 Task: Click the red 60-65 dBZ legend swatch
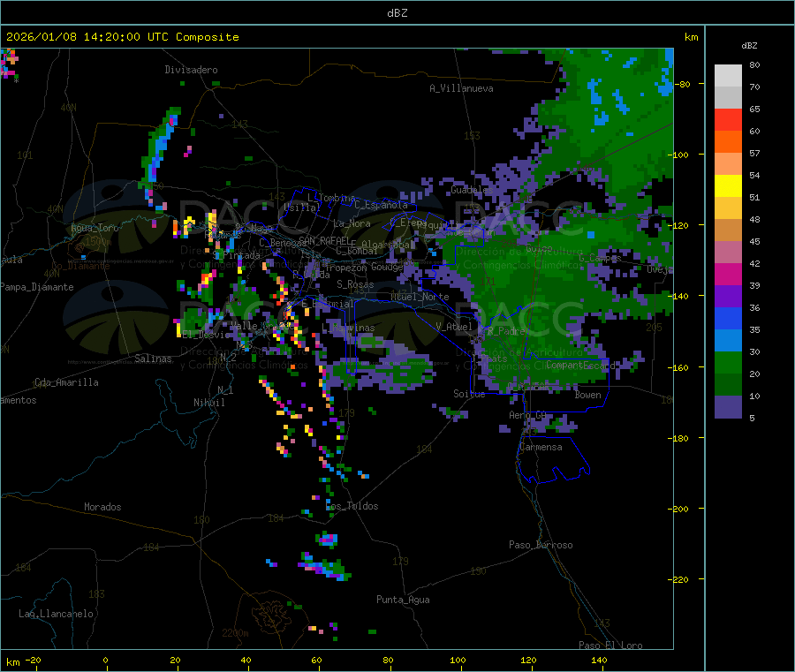click(728, 119)
